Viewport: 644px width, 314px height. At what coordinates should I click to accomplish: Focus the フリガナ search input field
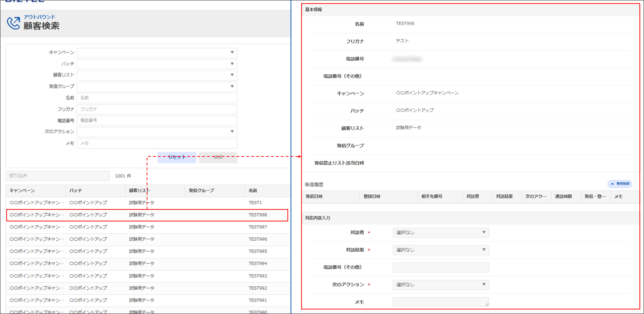(x=157, y=109)
